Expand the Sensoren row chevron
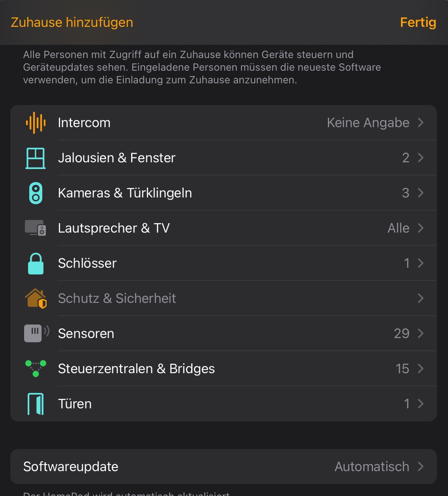 tap(421, 334)
